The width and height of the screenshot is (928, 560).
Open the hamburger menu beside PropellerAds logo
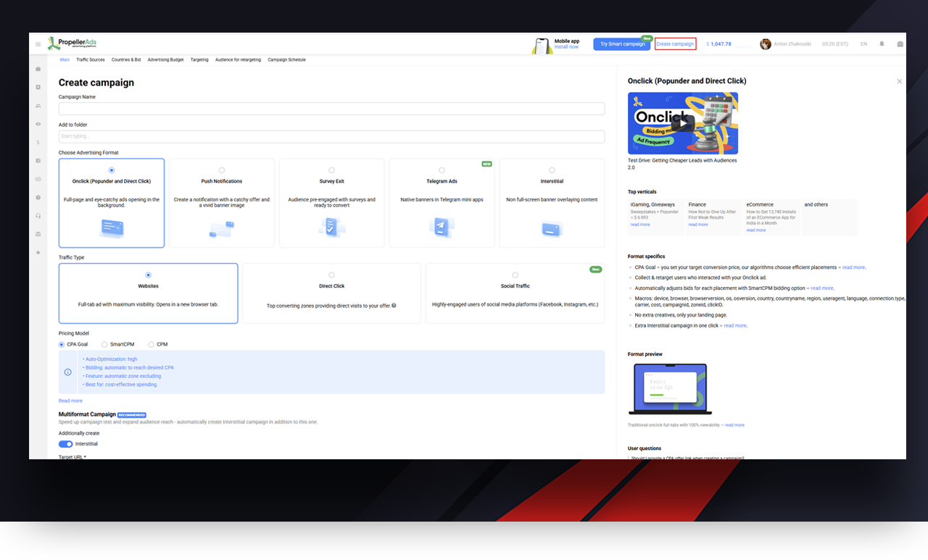pos(38,44)
